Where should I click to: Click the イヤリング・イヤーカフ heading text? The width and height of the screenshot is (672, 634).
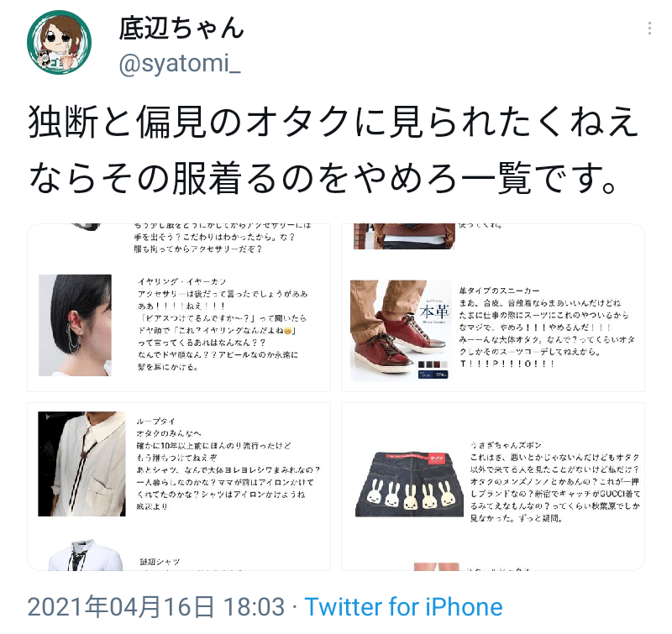(x=181, y=281)
